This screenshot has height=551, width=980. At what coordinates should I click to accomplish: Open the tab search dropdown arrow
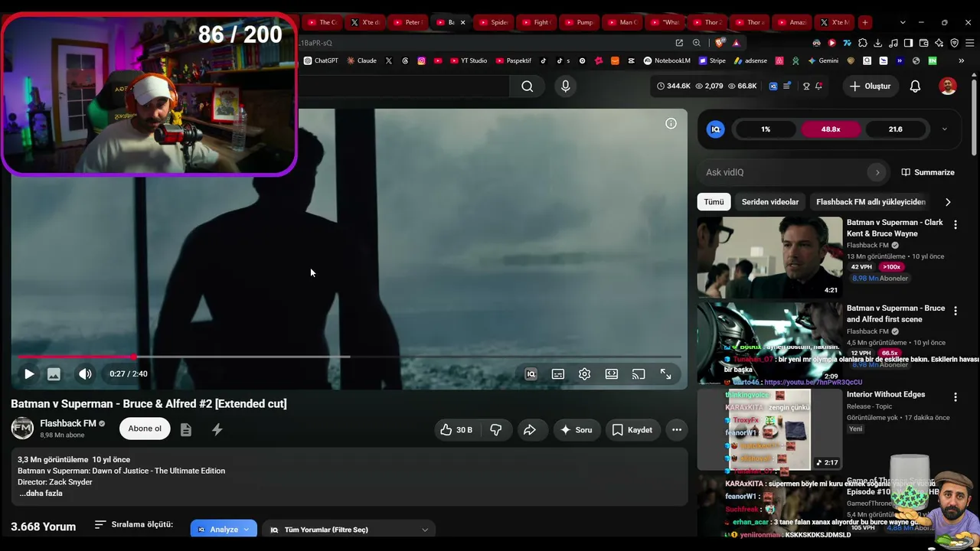point(903,22)
